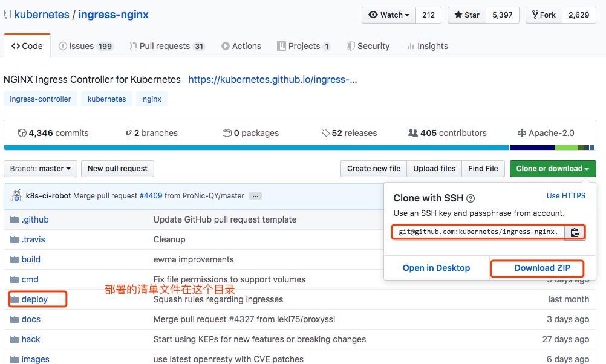Toggle the Clone or download dropdown
This screenshot has height=364, width=606.
click(553, 169)
